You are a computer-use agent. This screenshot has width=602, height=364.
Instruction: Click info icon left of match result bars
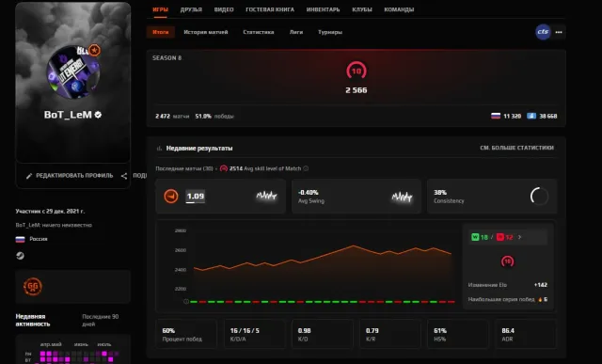point(186,301)
